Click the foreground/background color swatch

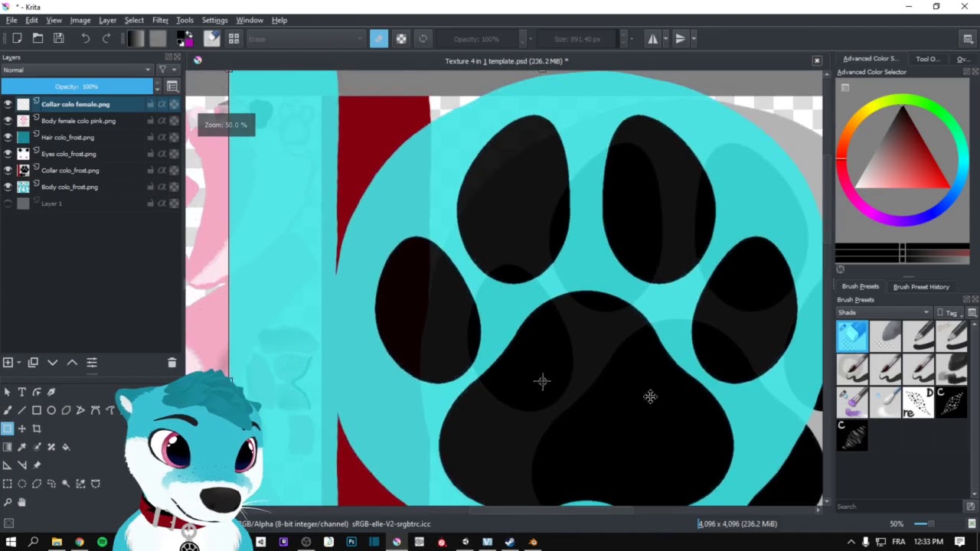(x=185, y=38)
